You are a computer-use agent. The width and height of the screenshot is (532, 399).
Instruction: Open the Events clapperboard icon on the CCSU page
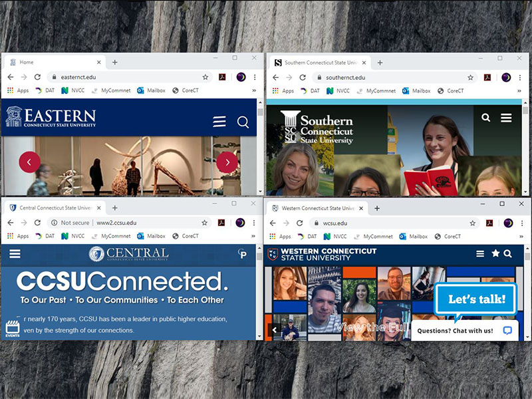pyautogui.click(x=13, y=329)
